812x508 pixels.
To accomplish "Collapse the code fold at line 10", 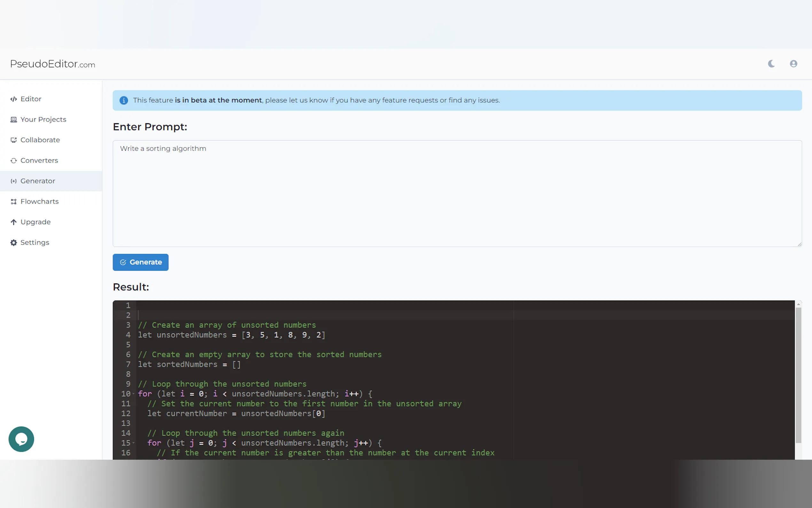I will coord(134,394).
